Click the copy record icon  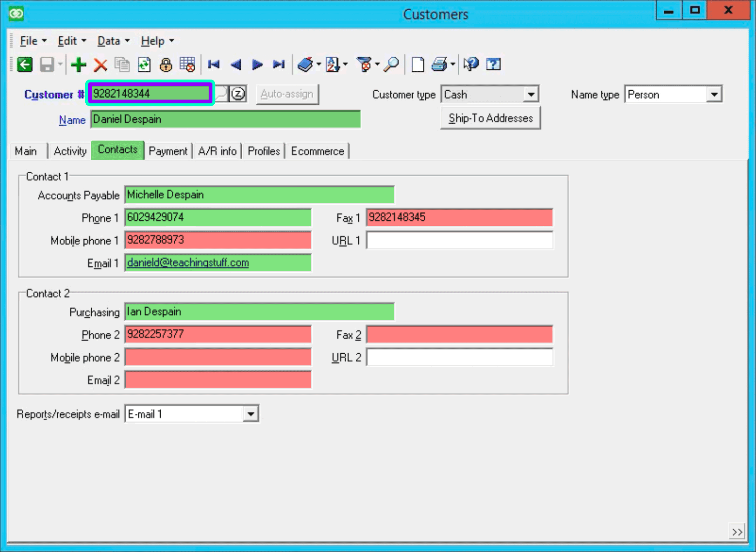[122, 65]
